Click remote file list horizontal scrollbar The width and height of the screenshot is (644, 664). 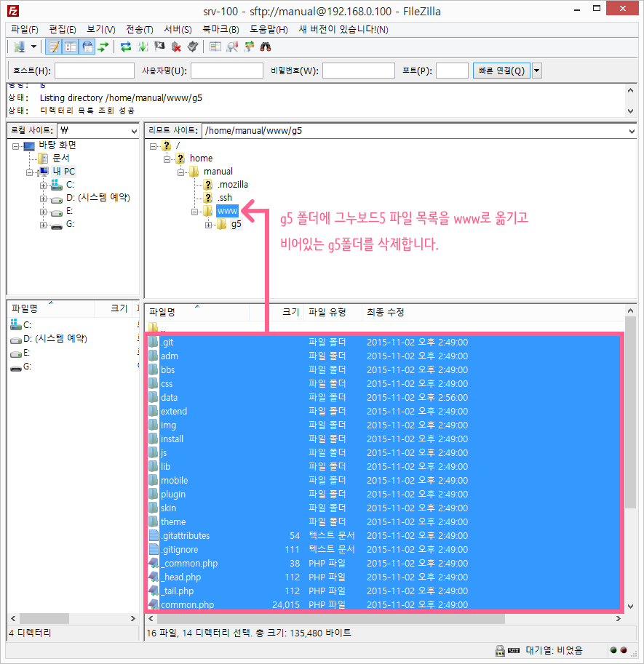331,619
